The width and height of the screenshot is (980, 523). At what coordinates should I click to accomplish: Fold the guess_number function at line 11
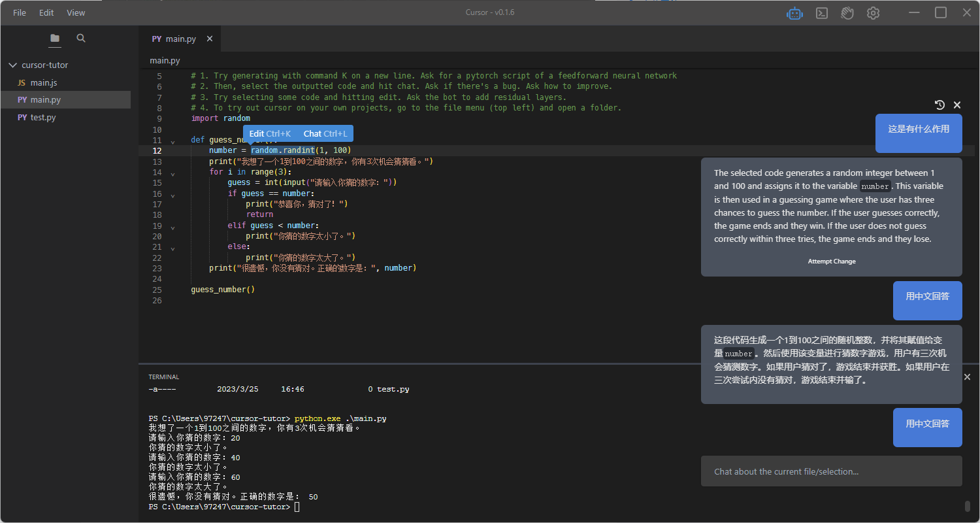(172, 141)
